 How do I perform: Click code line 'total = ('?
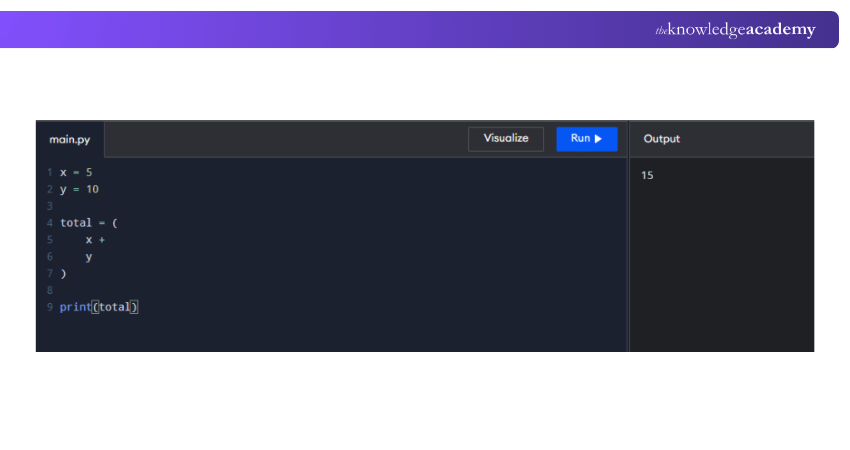pos(89,223)
